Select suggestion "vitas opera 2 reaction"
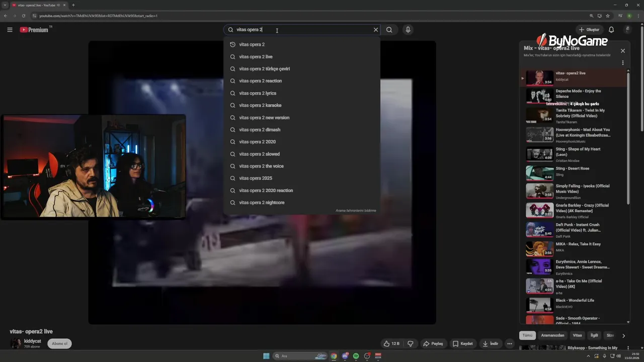Viewport: 644px width, 362px height. (302, 81)
